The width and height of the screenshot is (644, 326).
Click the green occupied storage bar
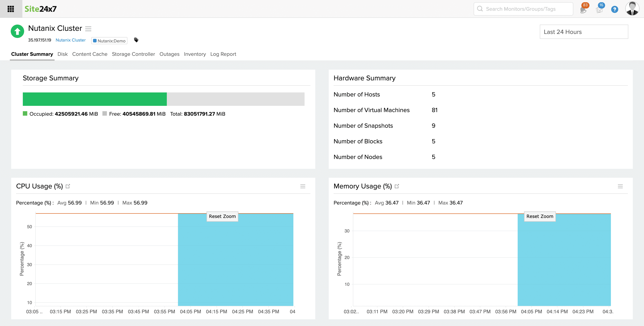(x=95, y=99)
